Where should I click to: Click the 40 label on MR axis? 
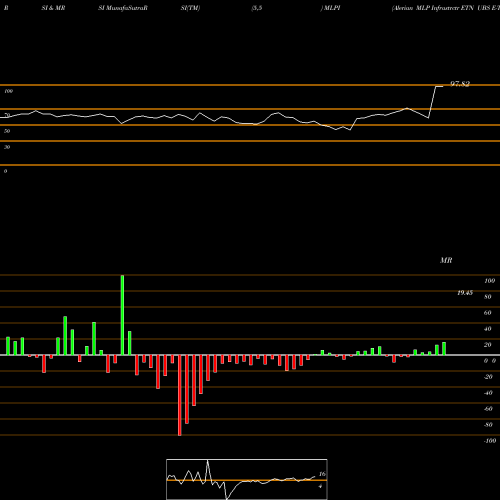(488, 329)
